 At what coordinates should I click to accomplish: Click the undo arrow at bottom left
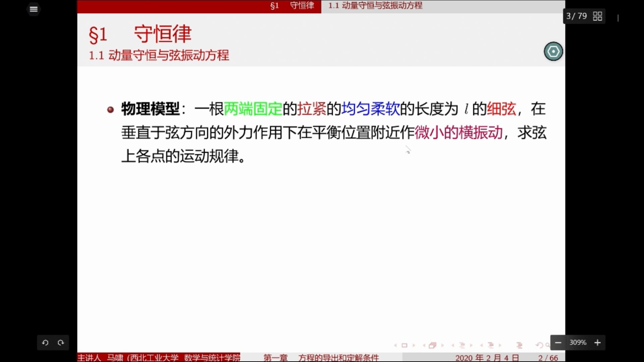[x=45, y=343]
